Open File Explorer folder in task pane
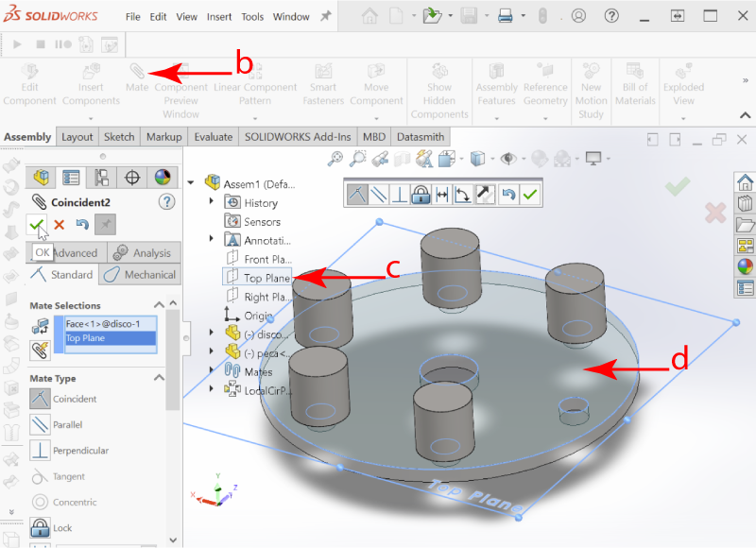Image resolution: width=756 pixels, height=548 pixels. coord(745,224)
